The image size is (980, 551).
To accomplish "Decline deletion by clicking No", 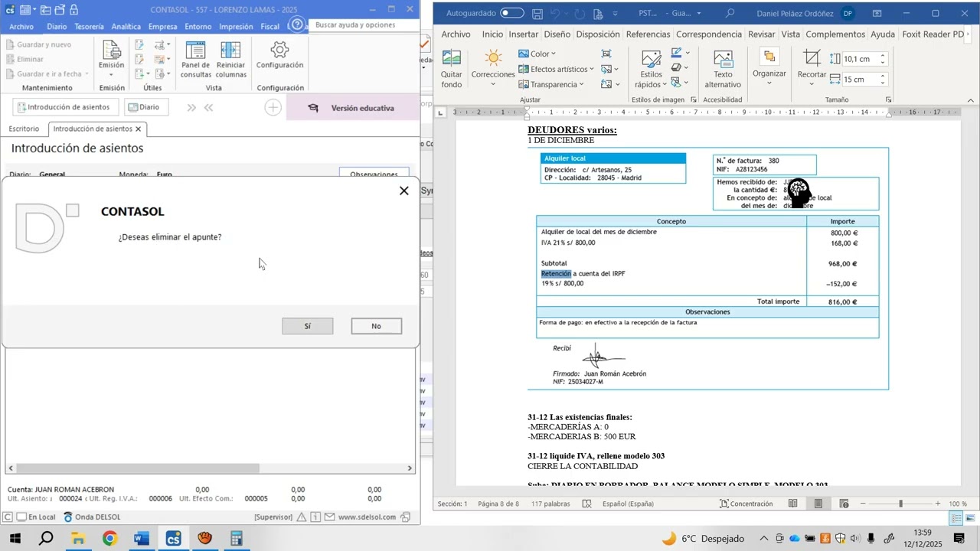I will click(x=376, y=326).
